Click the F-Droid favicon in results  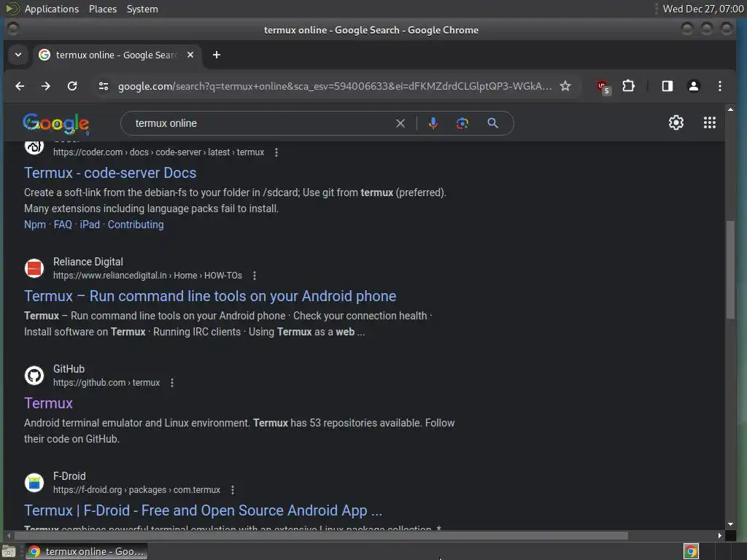click(34, 483)
